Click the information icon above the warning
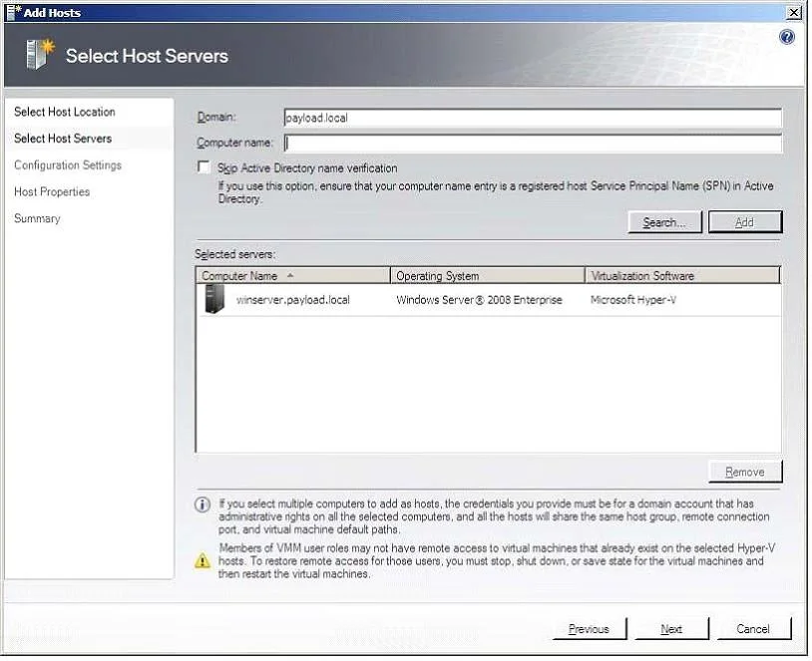The width and height of the screenshot is (812, 661). 202,504
